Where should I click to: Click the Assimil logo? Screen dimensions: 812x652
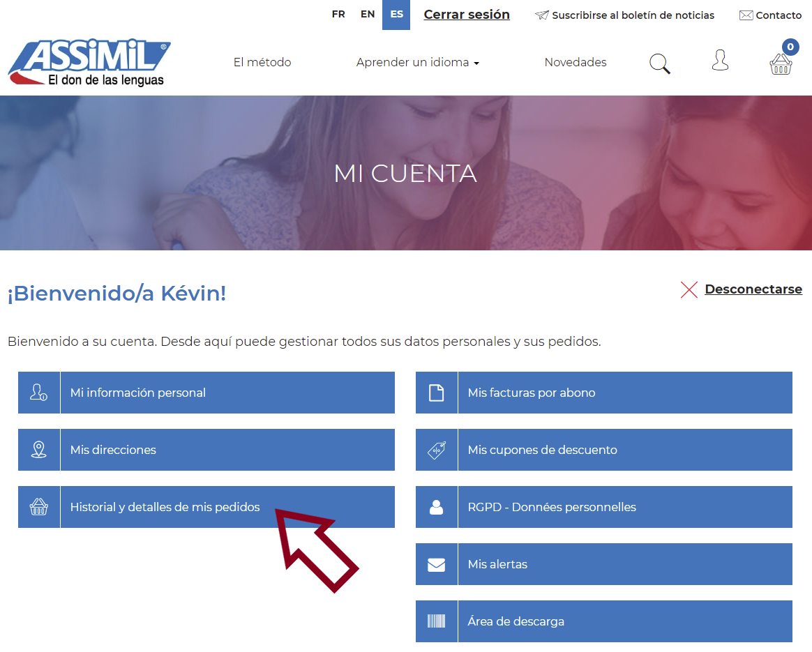pyautogui.click(x=89, y=63)
